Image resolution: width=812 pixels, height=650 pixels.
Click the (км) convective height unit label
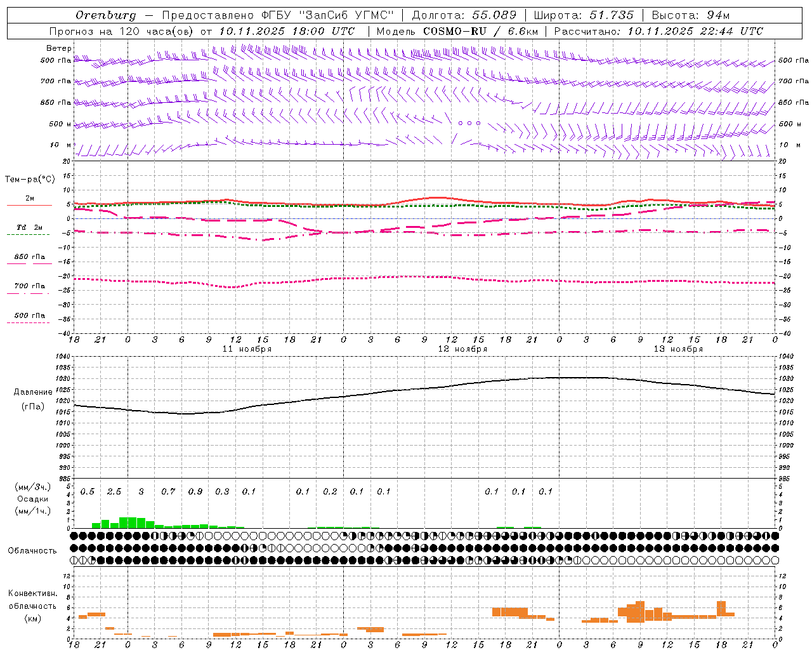pos(32,618)
